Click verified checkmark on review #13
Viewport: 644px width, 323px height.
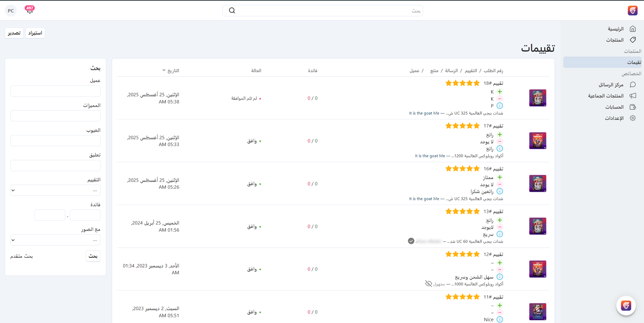click(411, 241)
